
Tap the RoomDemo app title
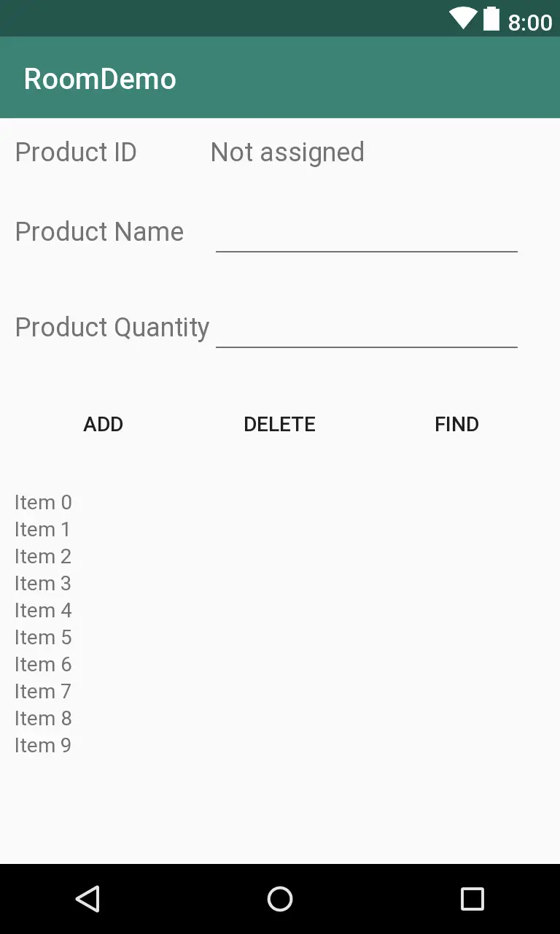(100, 79)
